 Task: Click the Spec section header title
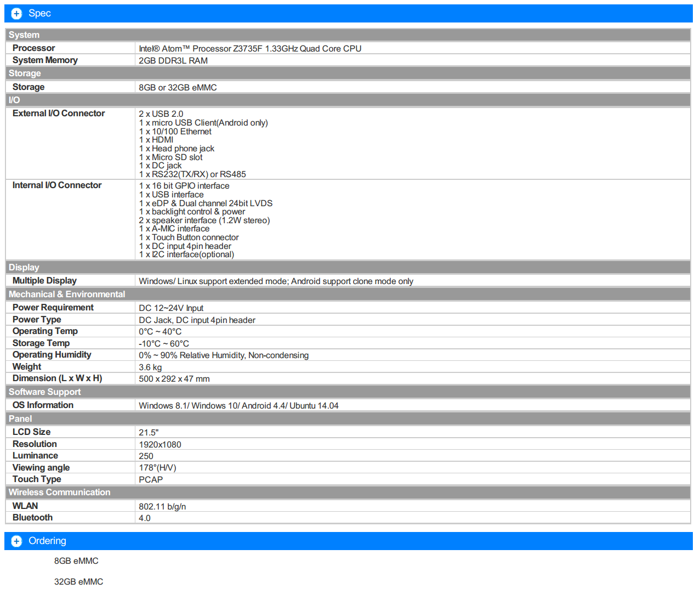(39, 13)
